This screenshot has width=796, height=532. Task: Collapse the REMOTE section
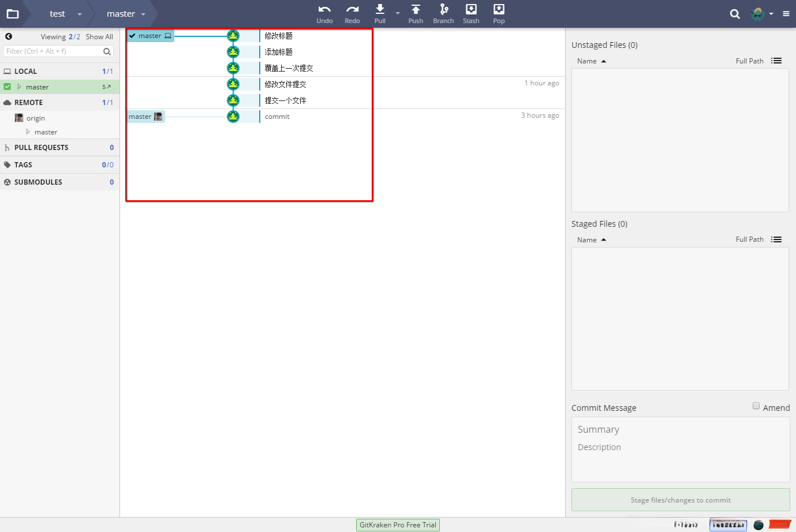tap(60, 103)
